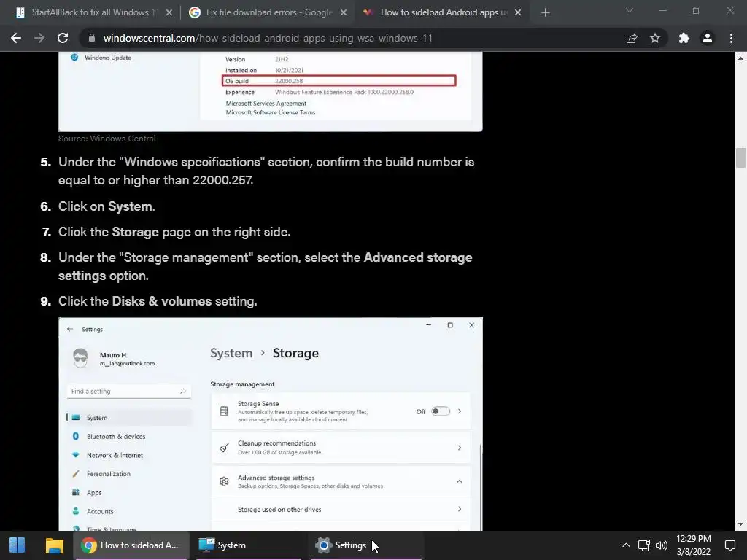
Task: Click System in the Settings sidebar image
Action: click(x=128, y=418)
